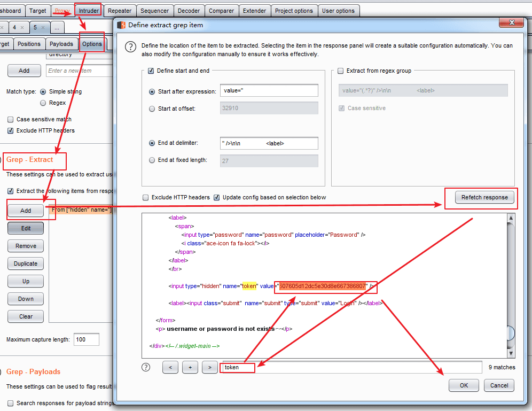Click scrollbar down arrow in response panel
Screen dimensions: 532x411
[511, 353]
